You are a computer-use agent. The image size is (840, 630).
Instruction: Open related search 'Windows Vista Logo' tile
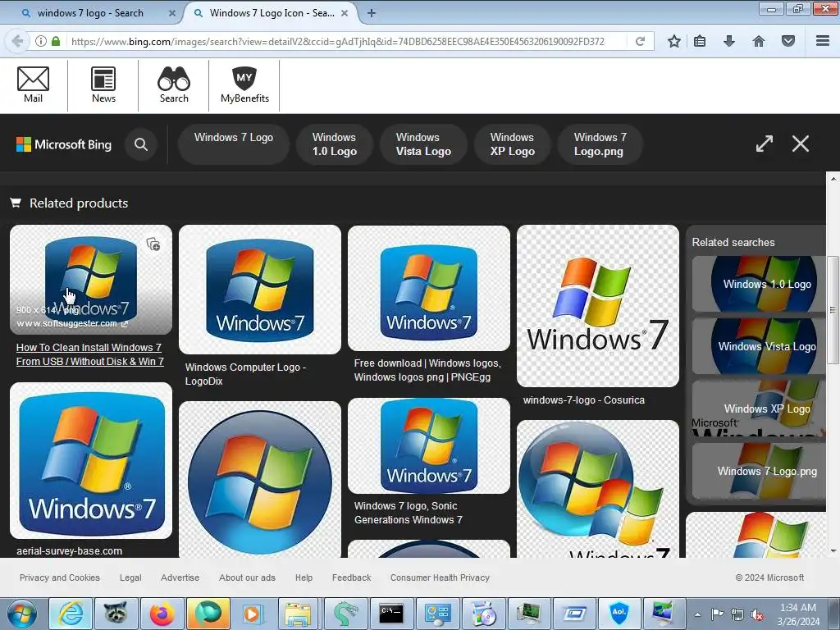click(759, 346)
